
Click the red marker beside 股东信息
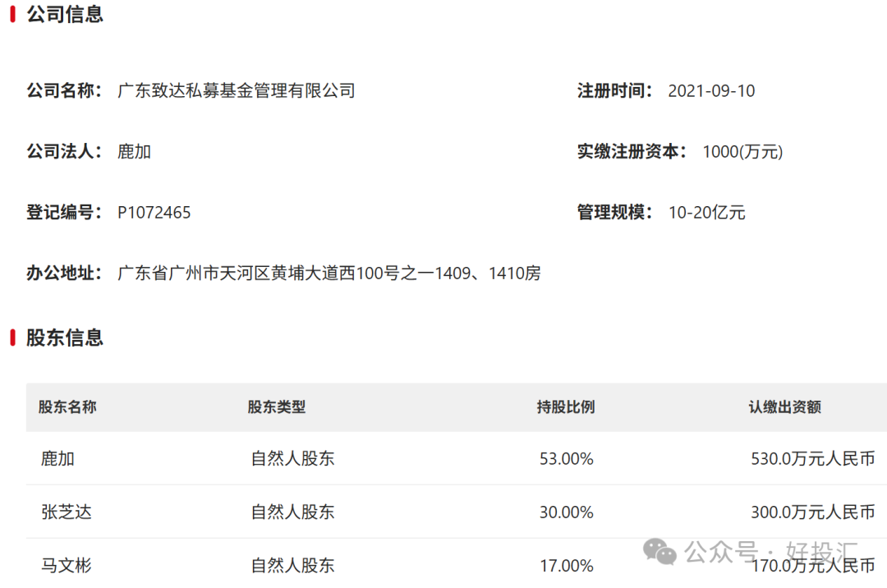[x=13, y=338]
